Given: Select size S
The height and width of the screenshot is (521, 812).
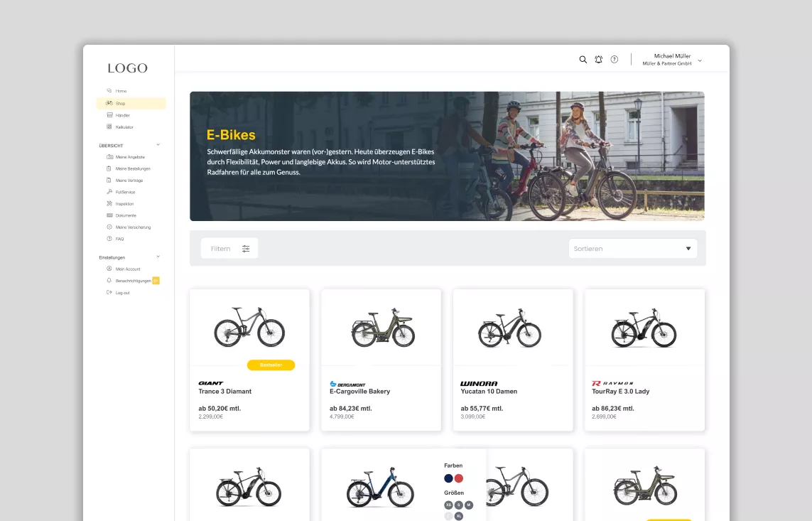Looking at the screenshot, I should click(x=459, y=505).
